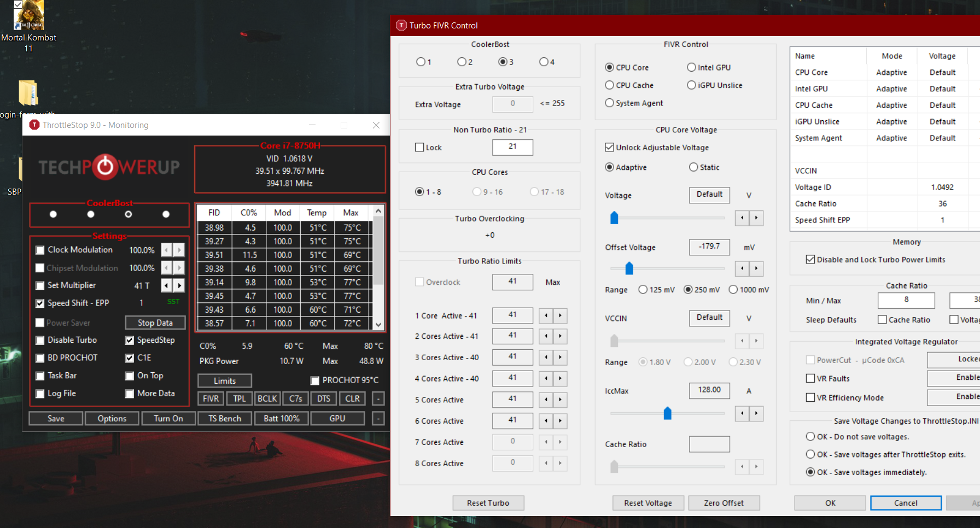Open the BCLK button in ThrottleStop
Viewport: 980px width, 528px height.
pos(267,398)
